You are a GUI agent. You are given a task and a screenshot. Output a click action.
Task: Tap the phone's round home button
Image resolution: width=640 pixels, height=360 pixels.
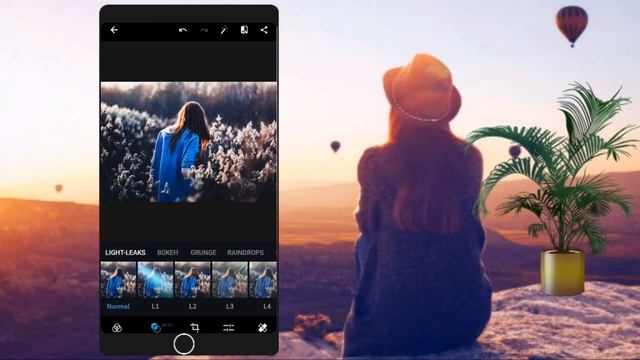(x=184, y=344)
